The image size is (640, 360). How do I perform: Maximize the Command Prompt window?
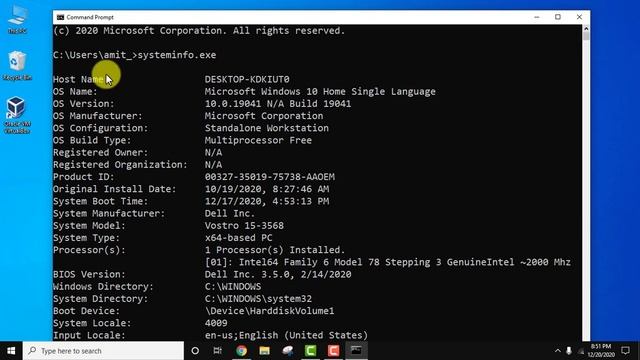(x=558, y=17)
